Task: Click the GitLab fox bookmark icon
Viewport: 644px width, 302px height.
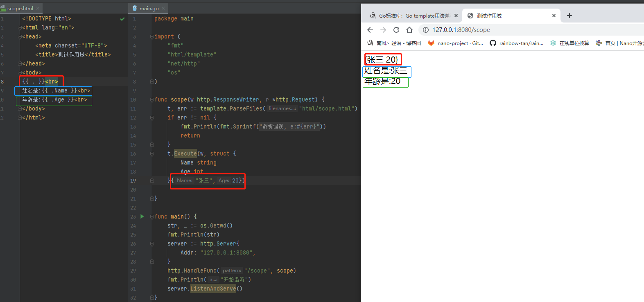Action: point(431,43)
